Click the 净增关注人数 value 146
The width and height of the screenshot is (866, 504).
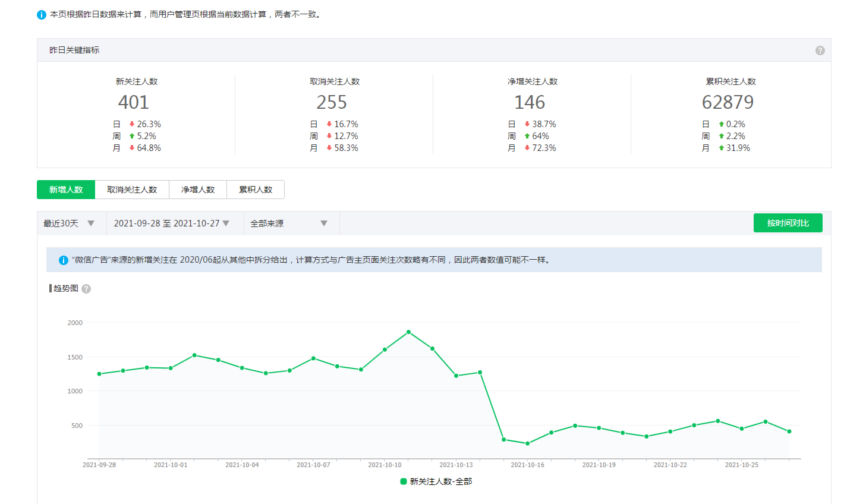click(x=530, y=102)
